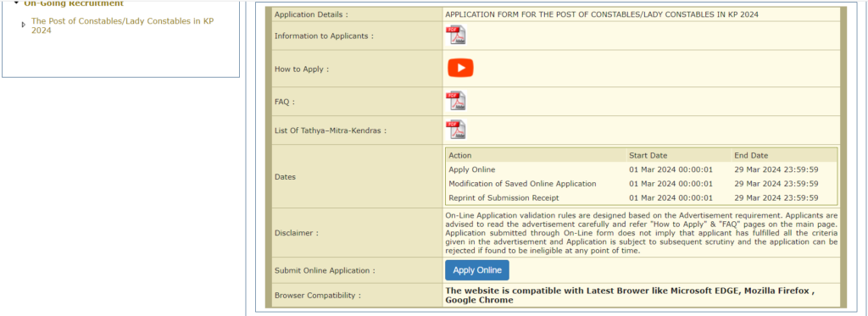This screenshot has height=316, width=868.
Task: Click the Reprint row end date
Action: 776,197
